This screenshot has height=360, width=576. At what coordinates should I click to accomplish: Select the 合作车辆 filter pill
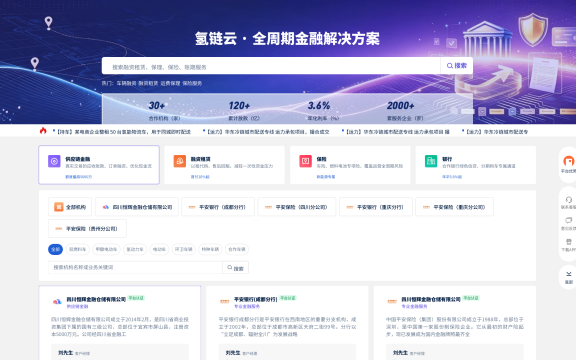(237, 249)
